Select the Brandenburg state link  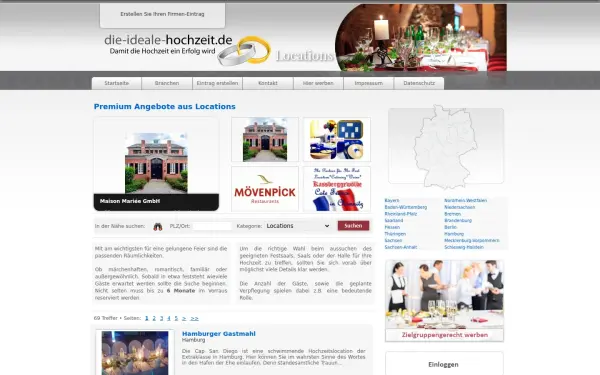[x=458, y=220]
